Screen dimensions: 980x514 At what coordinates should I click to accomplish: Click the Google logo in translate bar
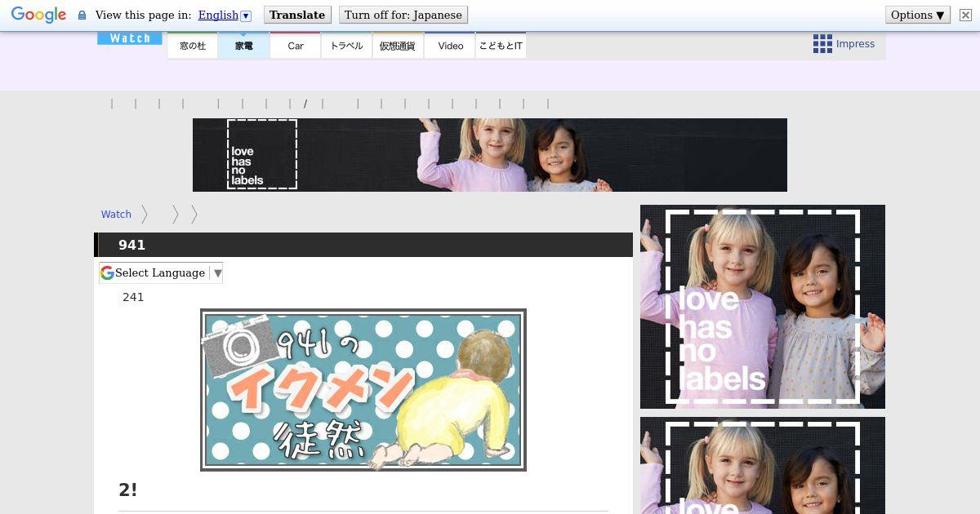pyautogui.click(x=38, y=15)
